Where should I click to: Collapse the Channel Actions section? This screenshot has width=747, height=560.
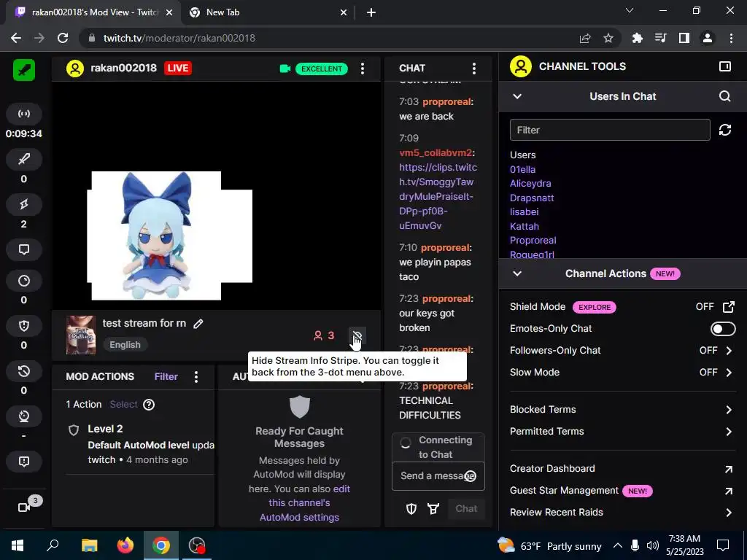(517, 273)
